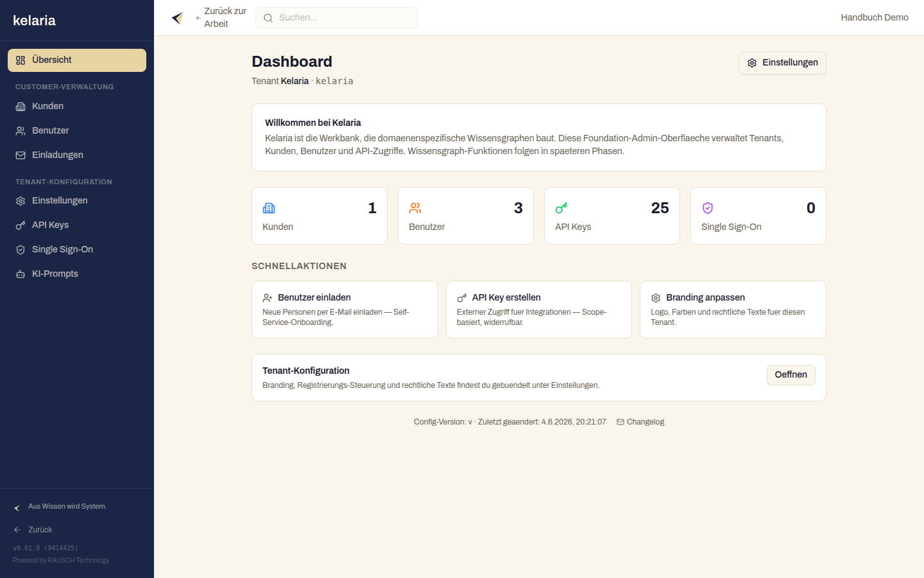
Task: Open the Benutzer stat card showing 3
Action: coord(466,216)
